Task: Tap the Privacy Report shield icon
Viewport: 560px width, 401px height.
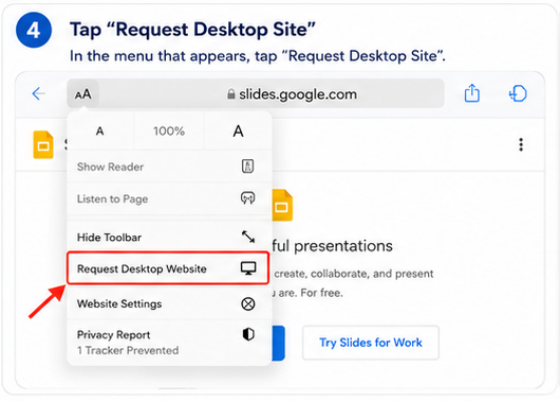Action: [248, 335]
